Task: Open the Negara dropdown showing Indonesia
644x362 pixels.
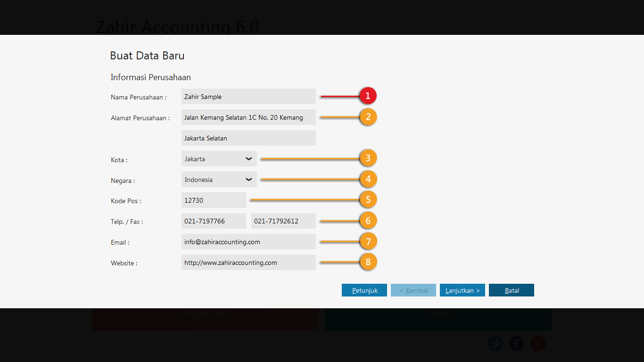Action: (x=219, y=180)
